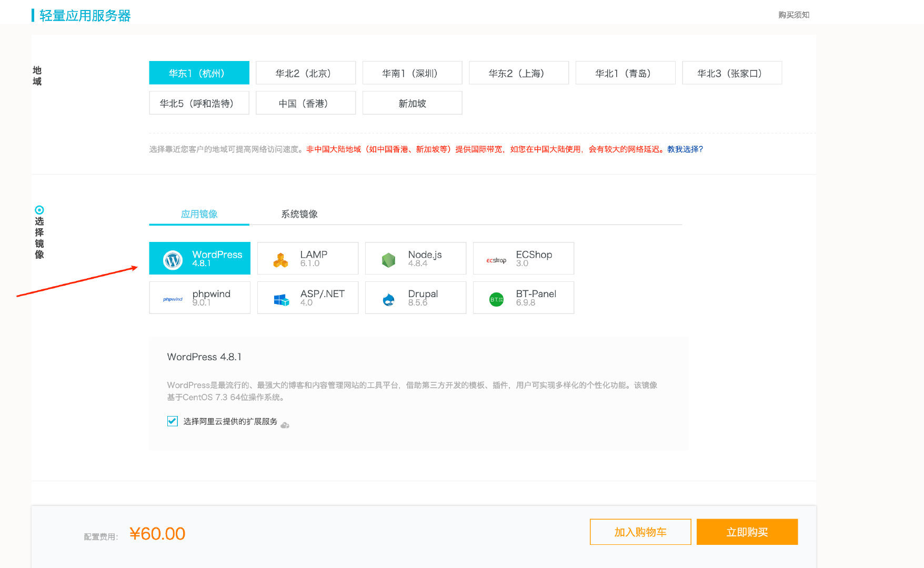This screenshot has height=568, width=924.
Task: Select region 新加坡
Action: point(412,103)
